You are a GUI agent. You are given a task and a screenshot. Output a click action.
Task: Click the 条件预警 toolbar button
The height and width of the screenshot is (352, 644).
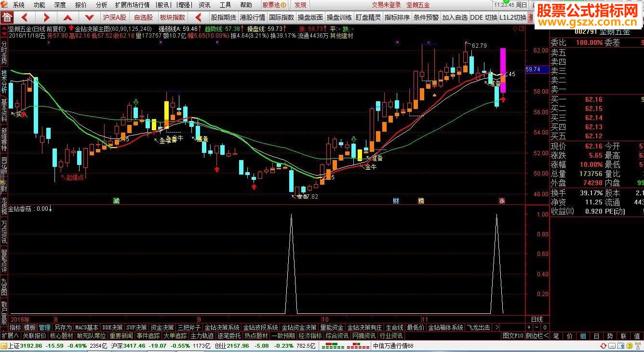tap(426, 17)
